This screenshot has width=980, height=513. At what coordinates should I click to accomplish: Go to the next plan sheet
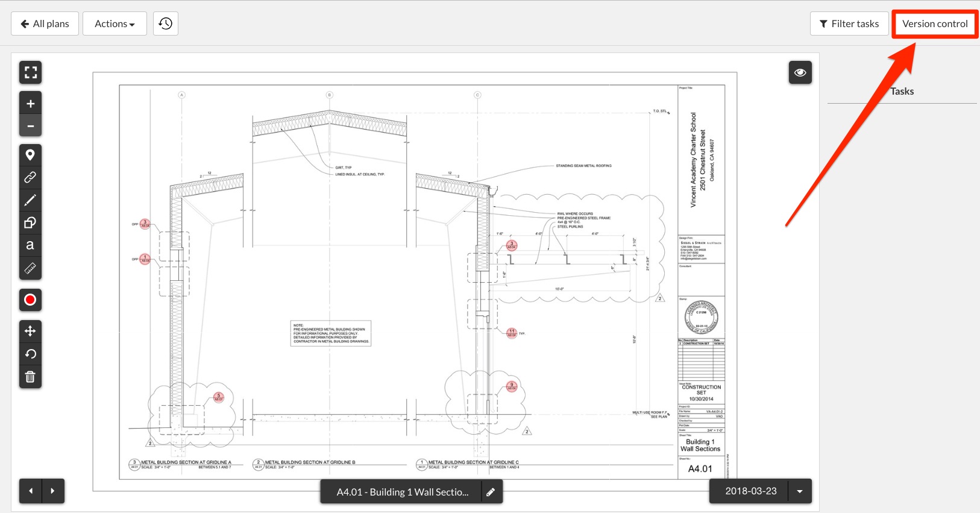pos(53,491)
